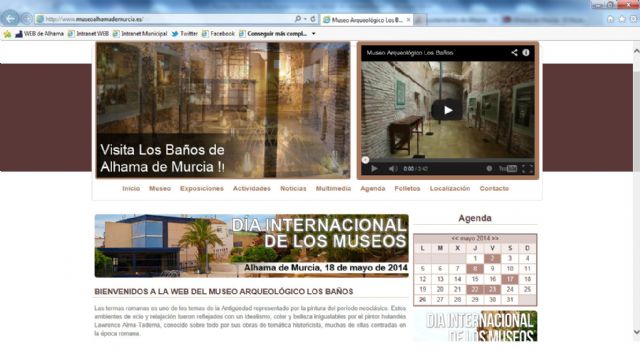
Task: Open the Twitter bookmark
Action: coord(184,34)
